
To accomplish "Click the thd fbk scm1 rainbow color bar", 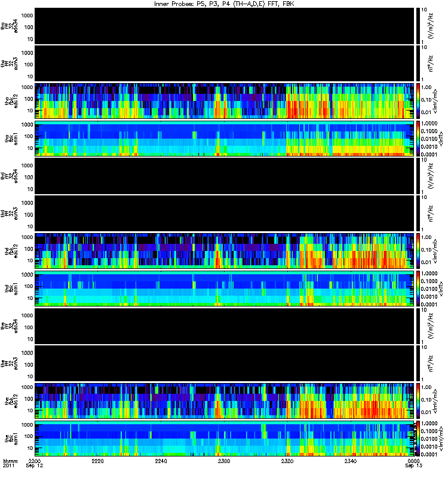I will click(418, 289).
